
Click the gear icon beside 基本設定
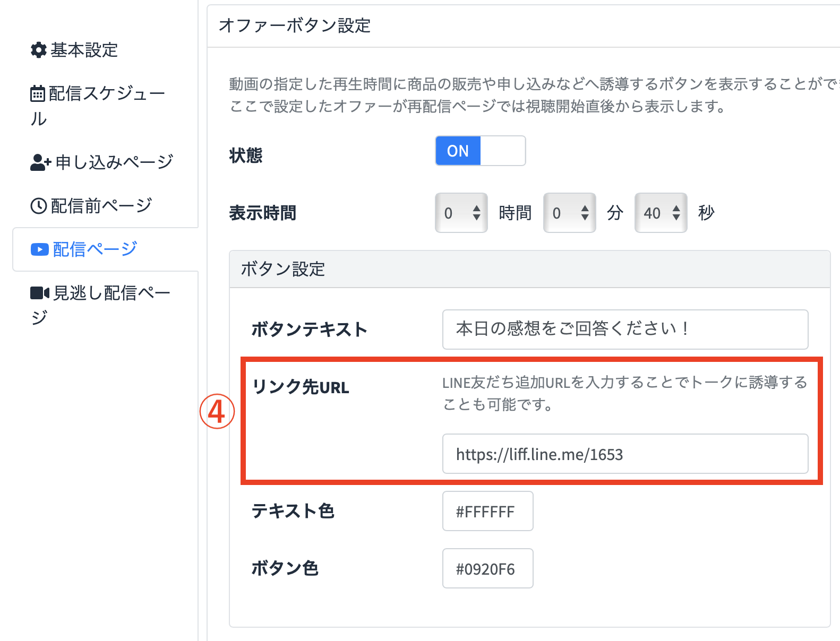pos(38,50)
